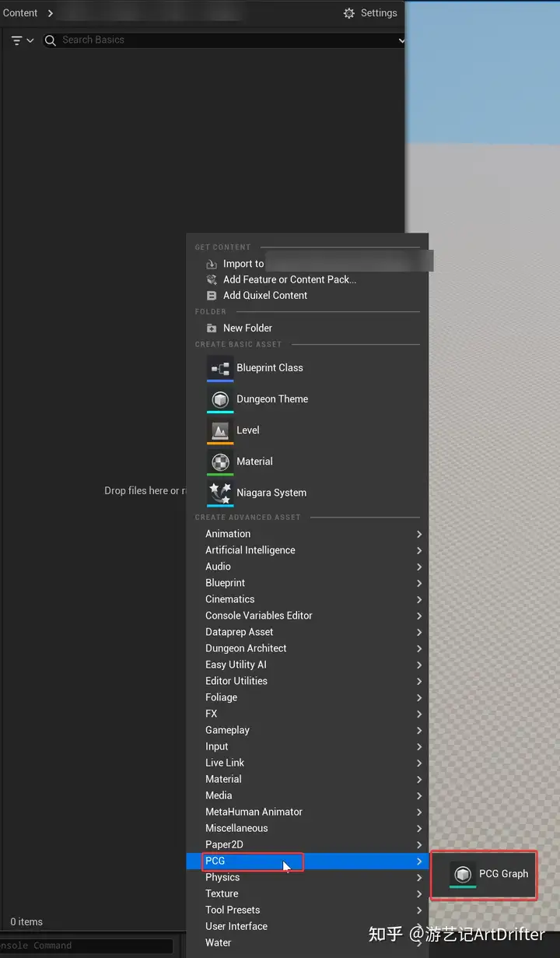Open User Interface menu entry
Screen dimensions: 560x958
pos(307,926)
